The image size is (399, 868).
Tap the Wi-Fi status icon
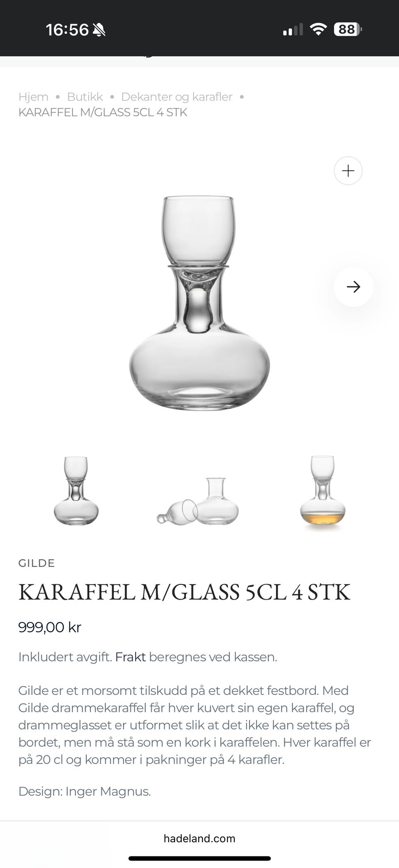[318, 29]
